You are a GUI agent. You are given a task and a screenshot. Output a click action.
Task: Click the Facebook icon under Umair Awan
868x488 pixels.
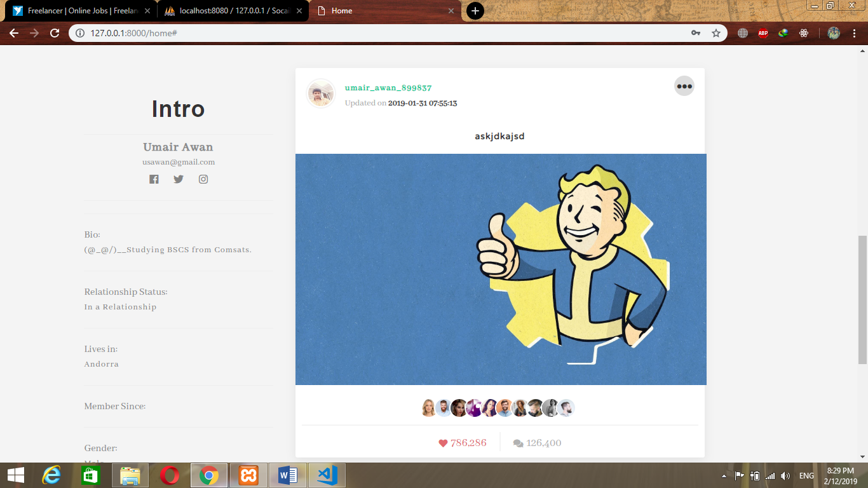[154, 179]
